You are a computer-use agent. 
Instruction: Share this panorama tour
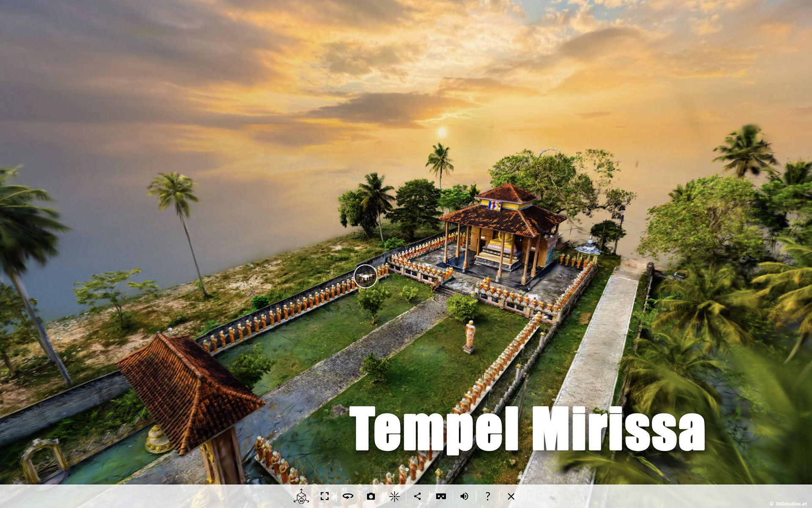pos(417,496)
